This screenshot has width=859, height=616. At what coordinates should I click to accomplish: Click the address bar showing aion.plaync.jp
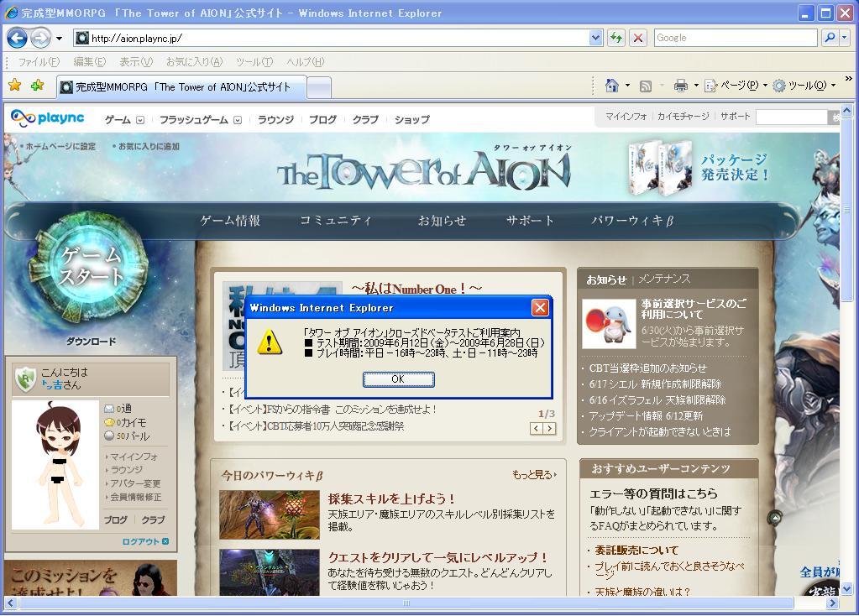(331, 38)
